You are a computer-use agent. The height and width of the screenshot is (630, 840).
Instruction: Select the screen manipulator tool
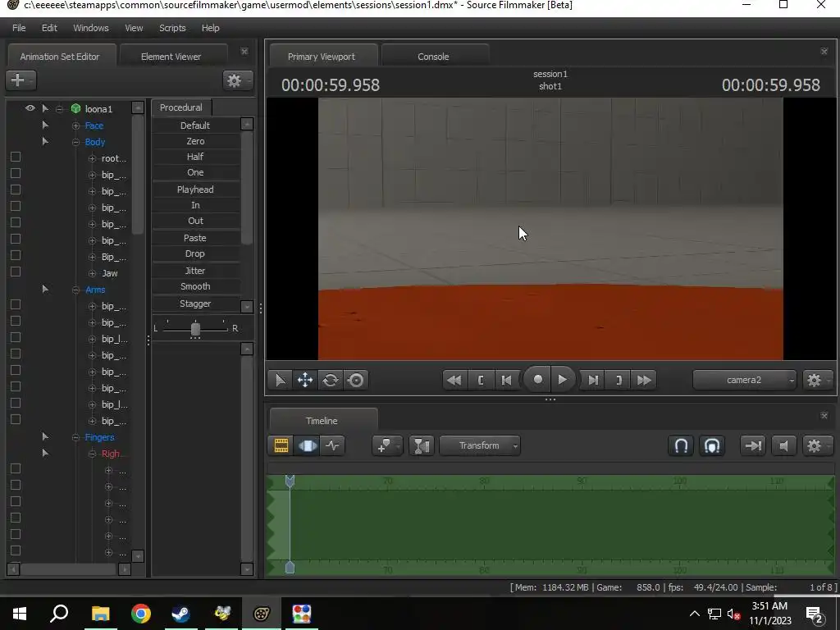click(x=356, y=381)
